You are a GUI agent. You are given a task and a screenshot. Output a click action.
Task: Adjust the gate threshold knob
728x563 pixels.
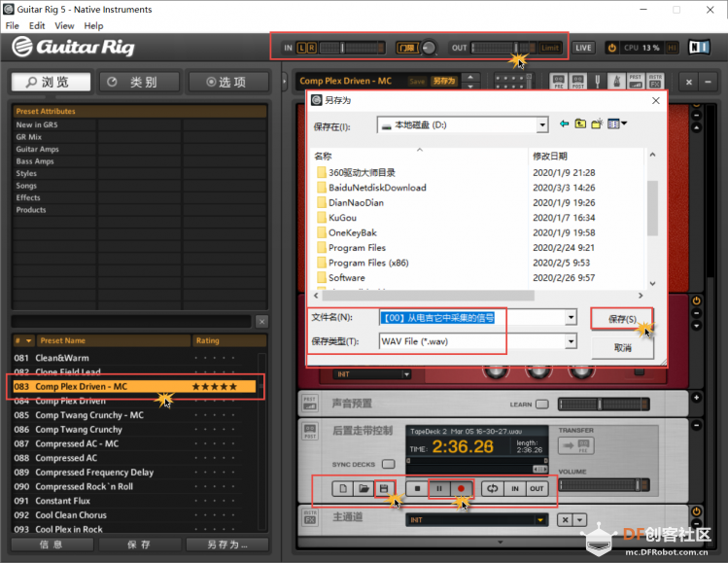[429, 48]
